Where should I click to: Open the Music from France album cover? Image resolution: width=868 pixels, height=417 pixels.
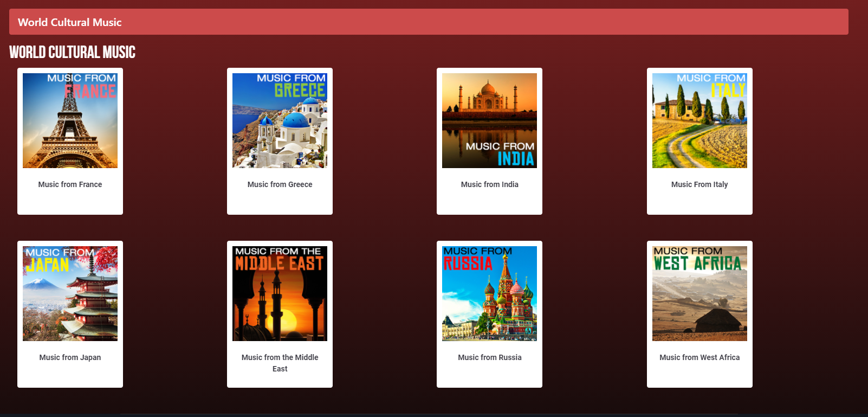click(x=70, y=120)
